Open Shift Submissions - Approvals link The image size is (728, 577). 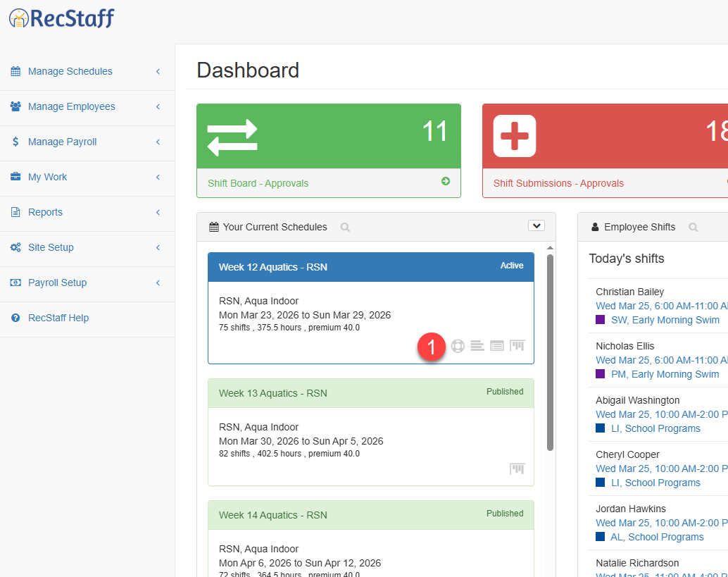(558, 183)
